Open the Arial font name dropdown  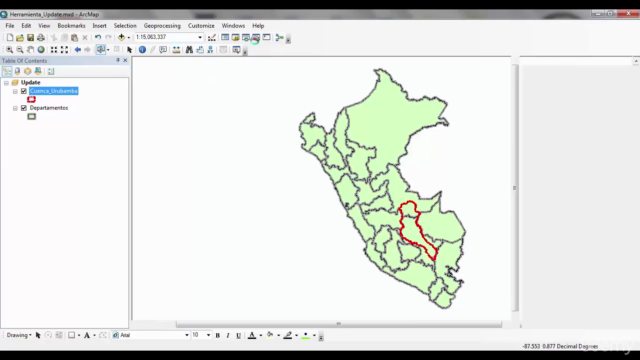pyautogui.click(x=187, y=336)
